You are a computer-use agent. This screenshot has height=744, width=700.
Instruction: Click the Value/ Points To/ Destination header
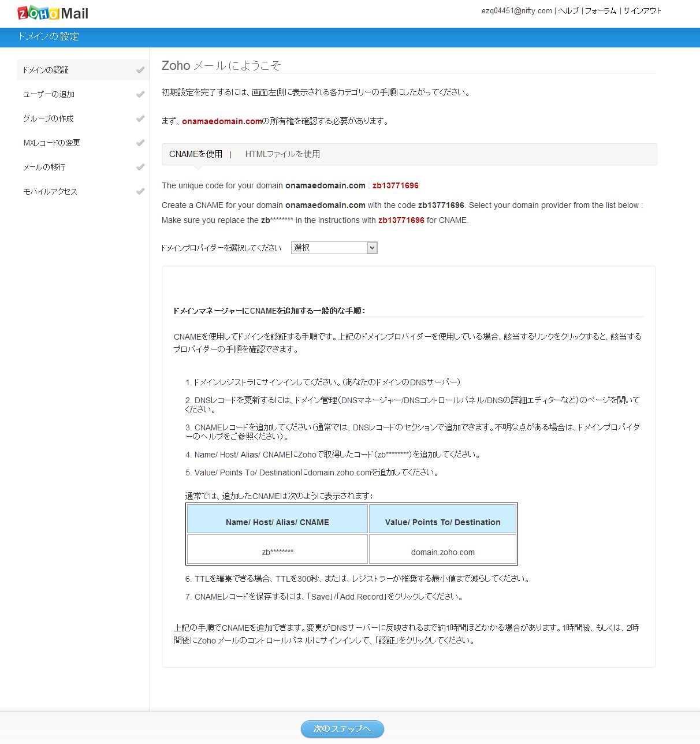[x=443, y=519]
